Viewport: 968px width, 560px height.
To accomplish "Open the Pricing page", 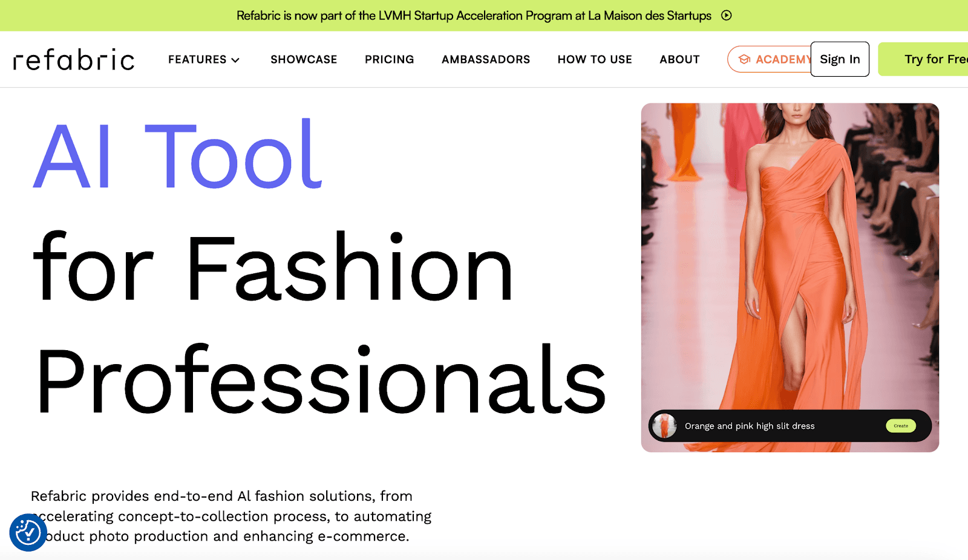I will [x=390, y=59].
